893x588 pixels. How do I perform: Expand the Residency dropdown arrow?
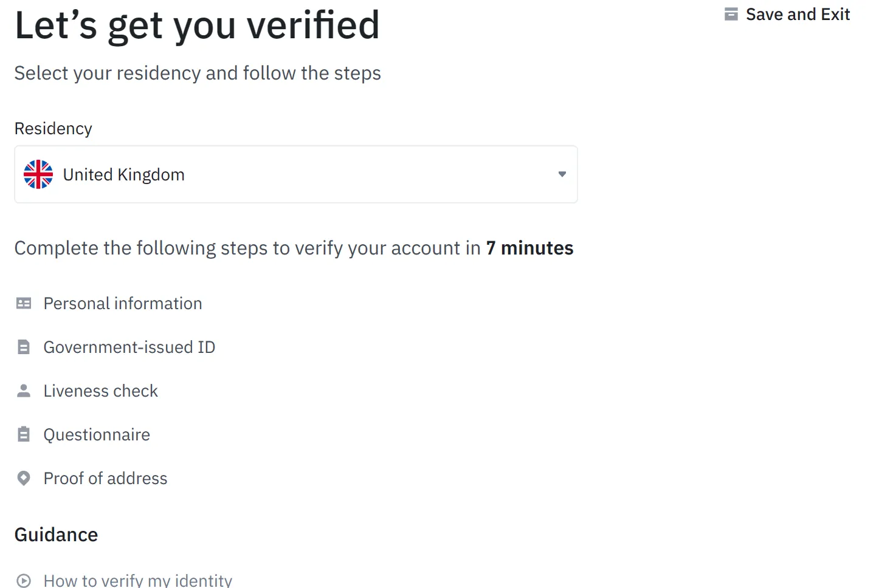tap(562, 174)
